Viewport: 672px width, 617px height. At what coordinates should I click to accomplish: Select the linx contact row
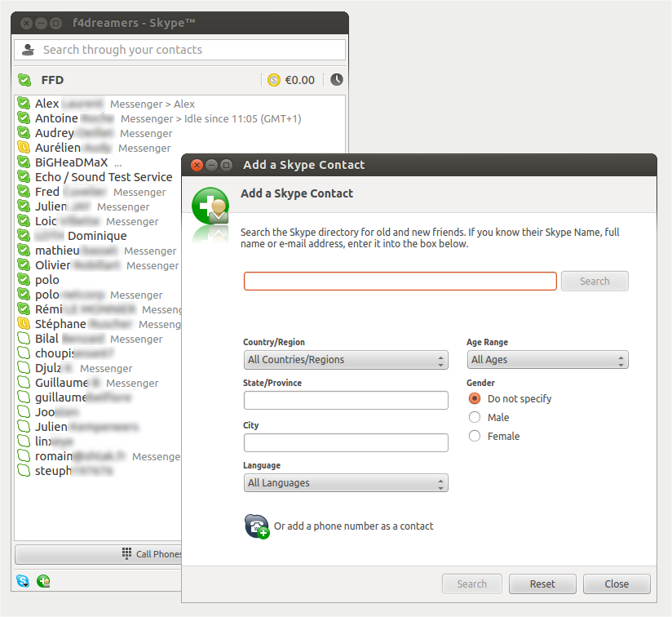click(99, 442)
